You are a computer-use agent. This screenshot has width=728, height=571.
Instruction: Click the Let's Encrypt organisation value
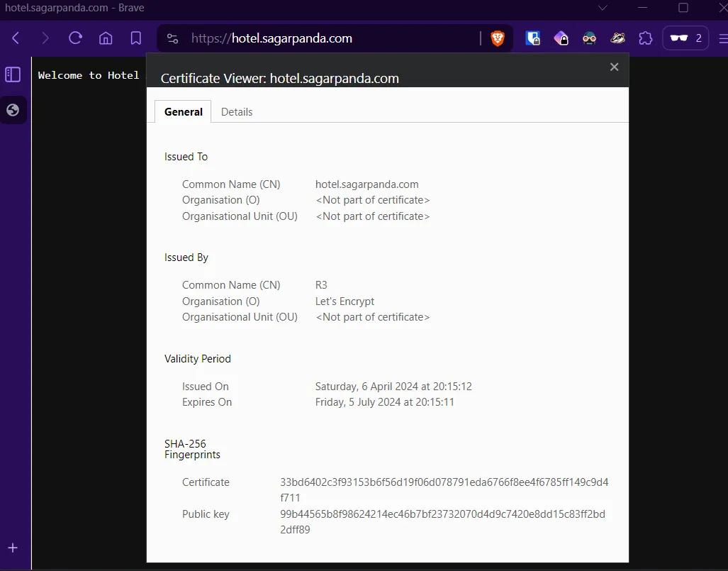345,301
